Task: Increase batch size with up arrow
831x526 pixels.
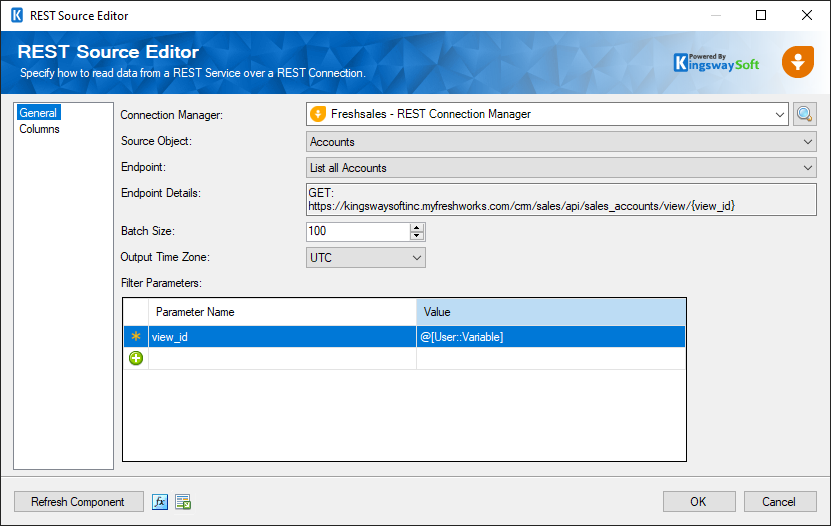Action: click(x=417, y=227)
